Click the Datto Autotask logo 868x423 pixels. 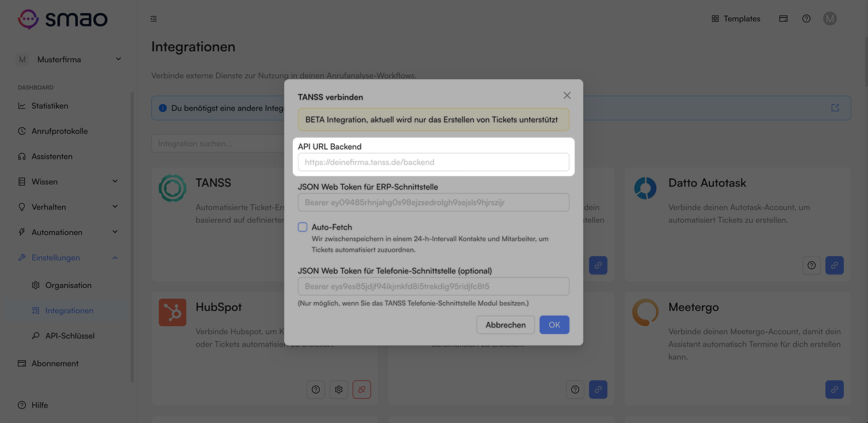(645, 189)
